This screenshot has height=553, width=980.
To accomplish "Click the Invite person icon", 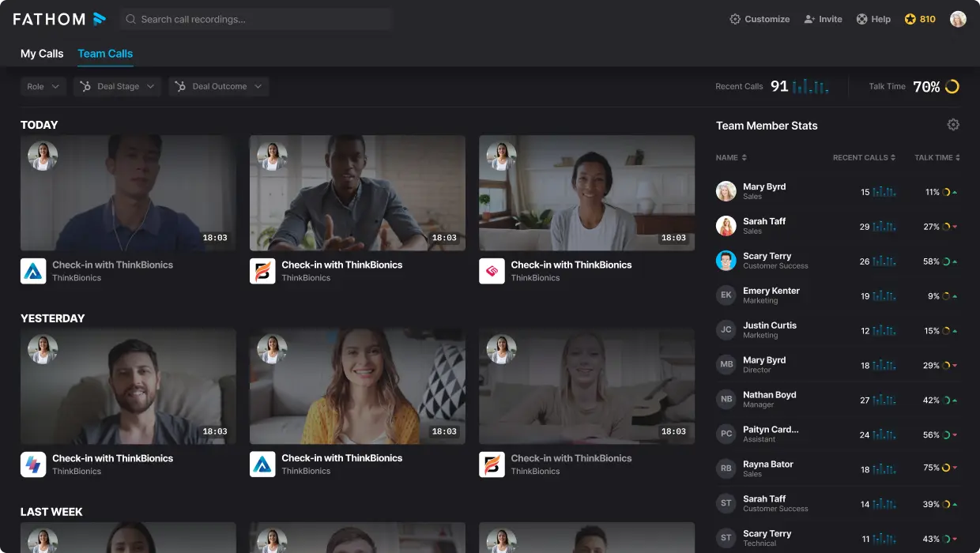I will coord(809,19).
